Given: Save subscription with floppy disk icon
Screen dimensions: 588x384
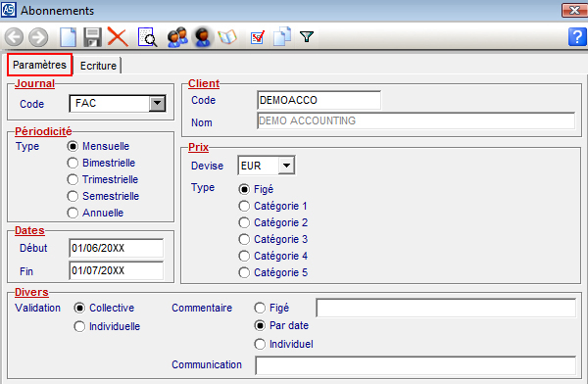Looking at the screenshot, I should coord(92,37).
